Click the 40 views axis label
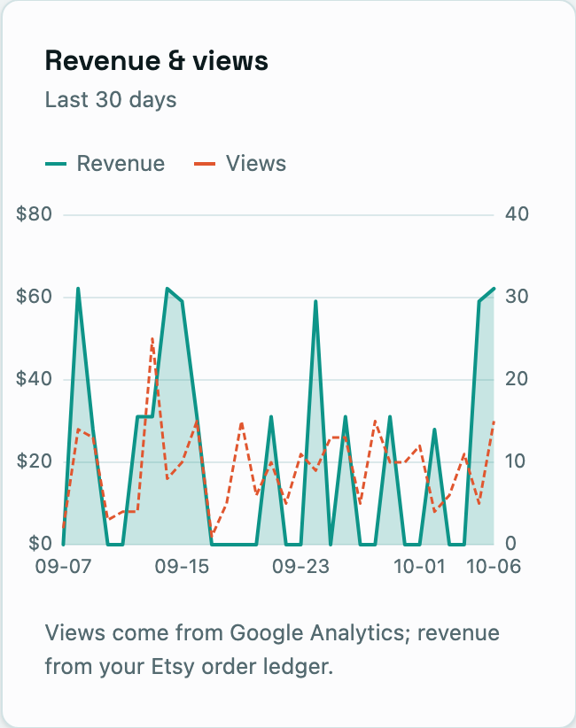 (x=517, y=214)
